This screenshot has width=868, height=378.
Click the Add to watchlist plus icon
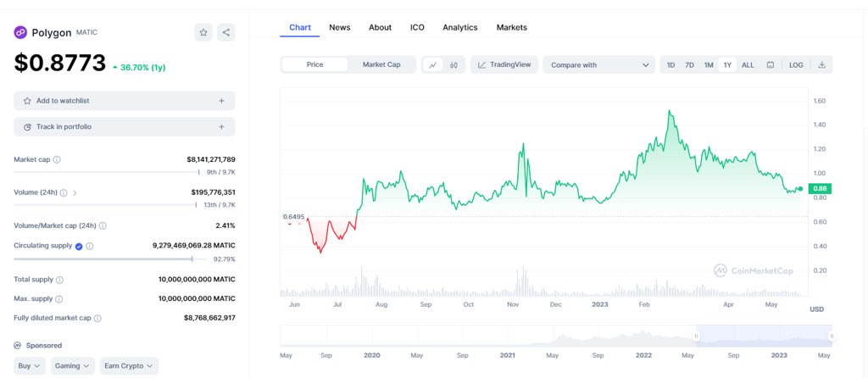click(221, 101)
